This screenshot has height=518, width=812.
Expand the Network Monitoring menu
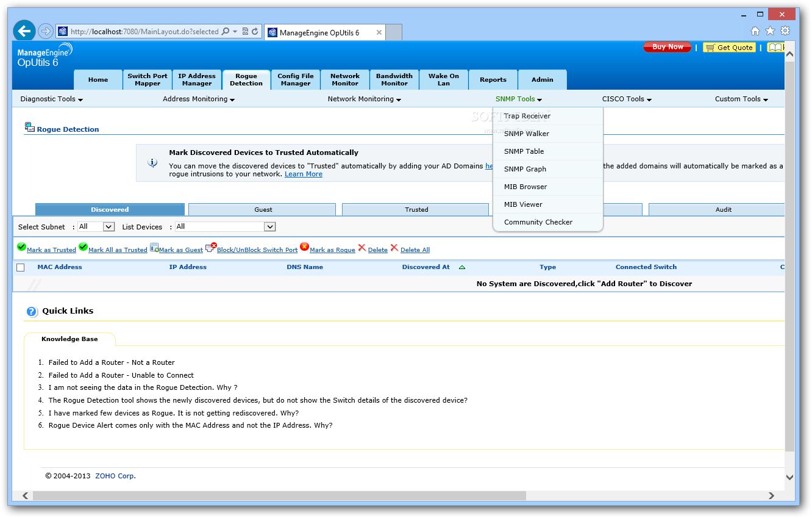pos(365,99)
